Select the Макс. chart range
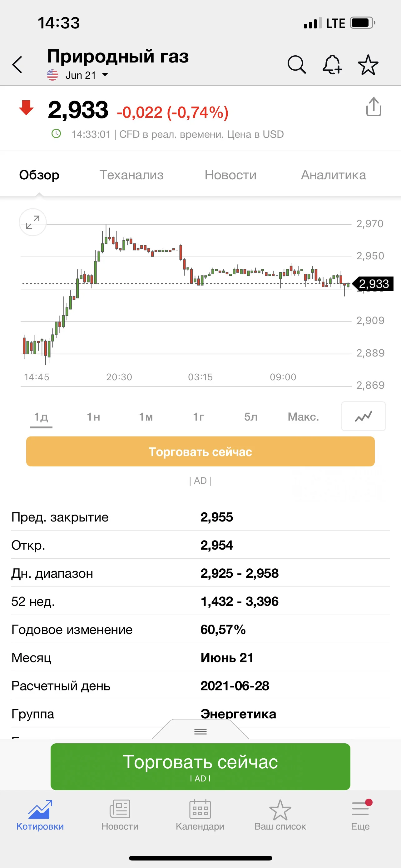401x868 pixels. tap(303, 417)
